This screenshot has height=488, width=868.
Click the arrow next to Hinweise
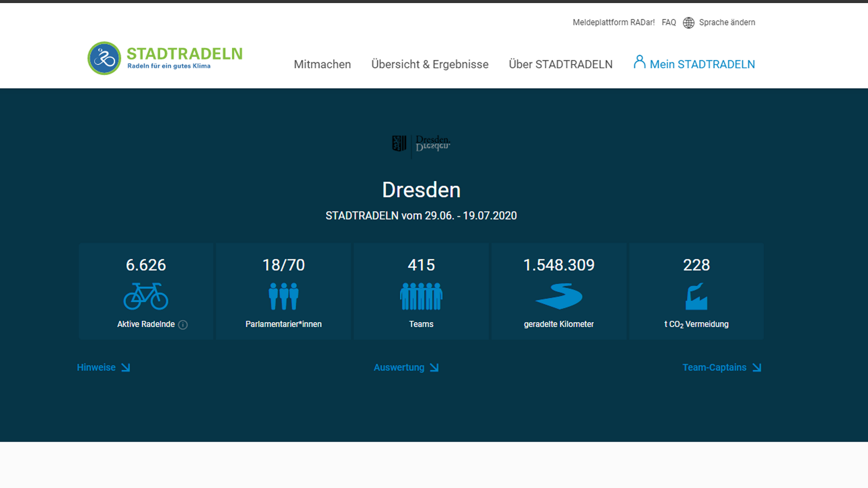click(x=126, y=367)
